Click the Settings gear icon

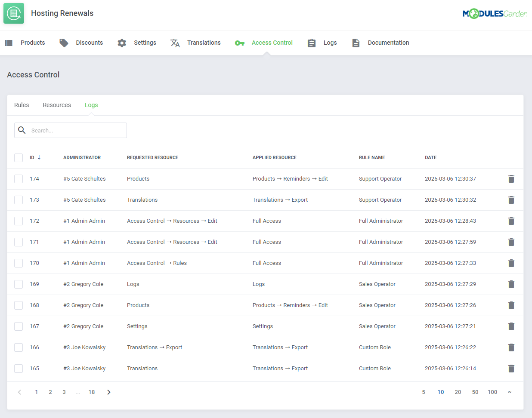point(122,43)
